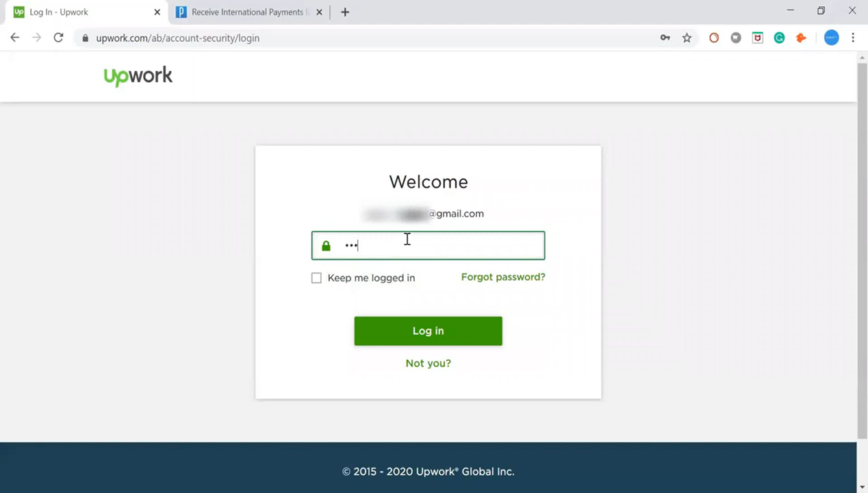
Task: Switch to Receive International Payments tab
Action: coord(248,12)
